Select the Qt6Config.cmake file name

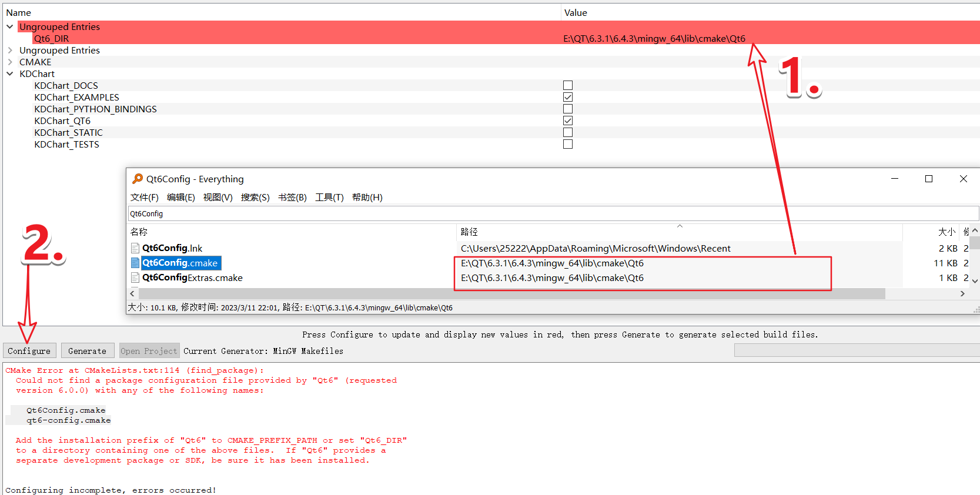click(x=180, y=263)
